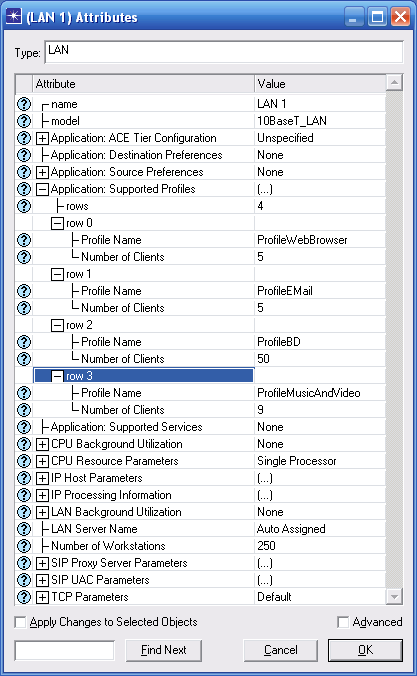Click the row 2 clients value 50
This screenshot has width=417, height=676.
tap(263, 359)
